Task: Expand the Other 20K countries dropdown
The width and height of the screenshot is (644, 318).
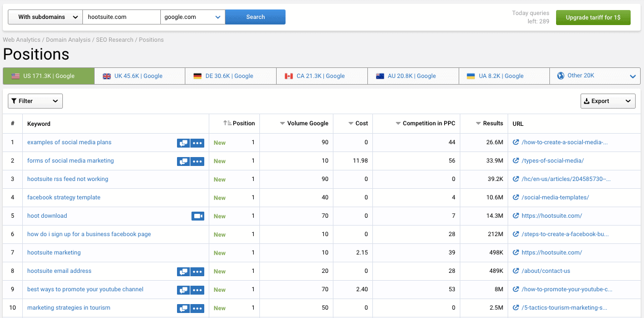Action: pyautogui.click(x=594, y=76)
